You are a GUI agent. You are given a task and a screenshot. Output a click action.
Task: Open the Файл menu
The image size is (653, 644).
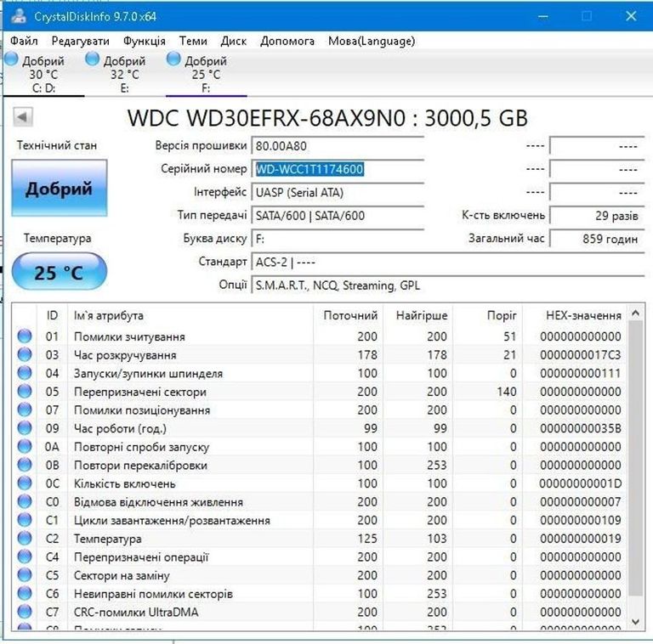click(x=24, y=41)
